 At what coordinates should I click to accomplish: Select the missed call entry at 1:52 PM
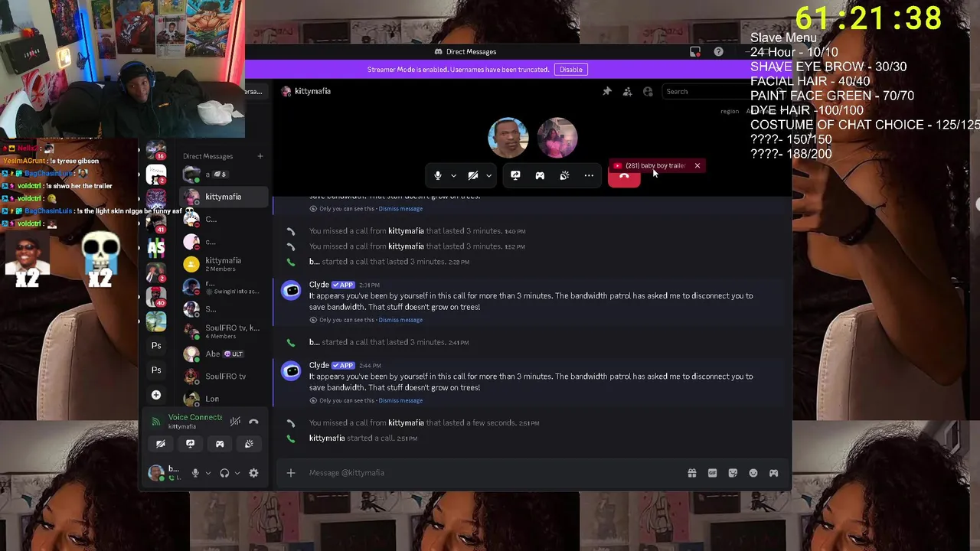click(417, 246)
